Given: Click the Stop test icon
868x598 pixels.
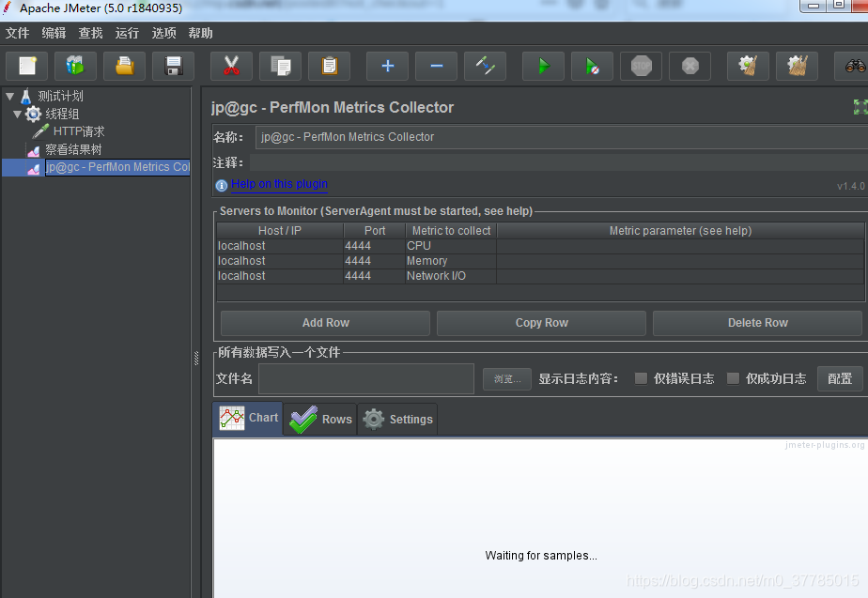Looking at the screenshot, I should 641,67.
